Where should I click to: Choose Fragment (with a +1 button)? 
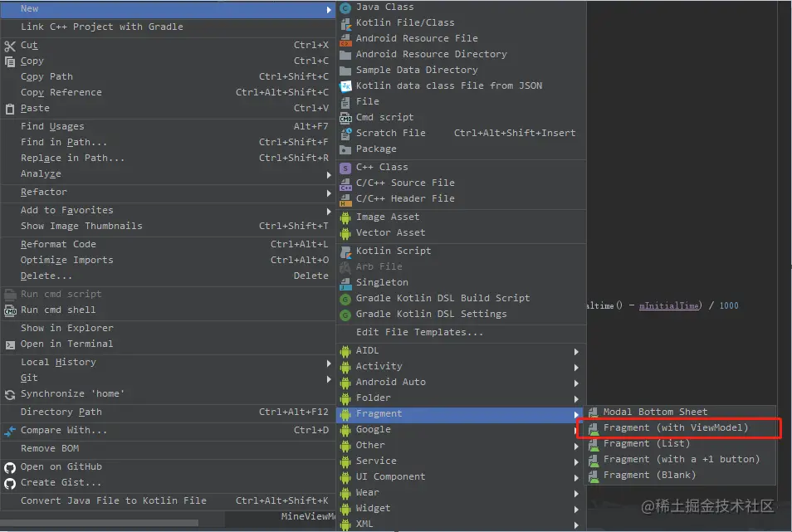click(x=680, y=459)
